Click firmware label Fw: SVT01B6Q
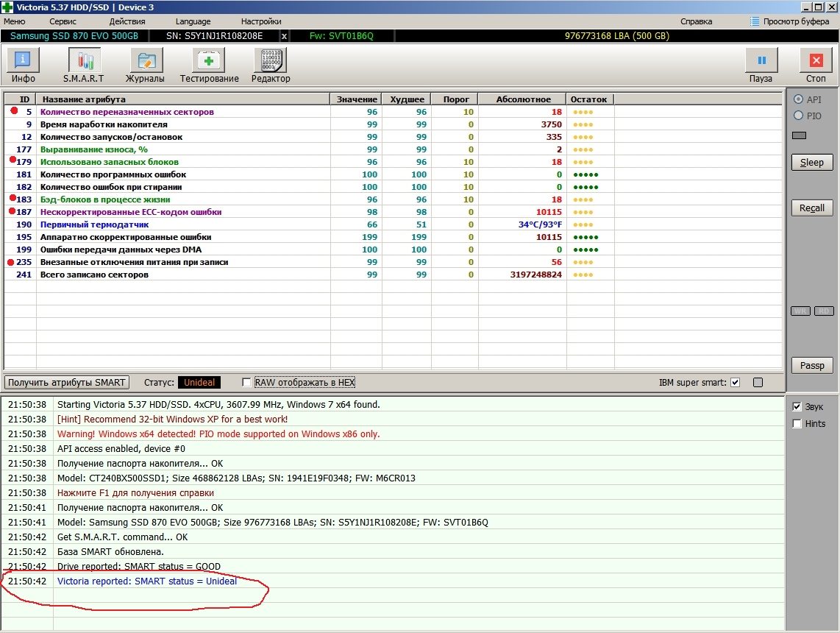This screenshot has height=633, width=840. click(341, 36)
